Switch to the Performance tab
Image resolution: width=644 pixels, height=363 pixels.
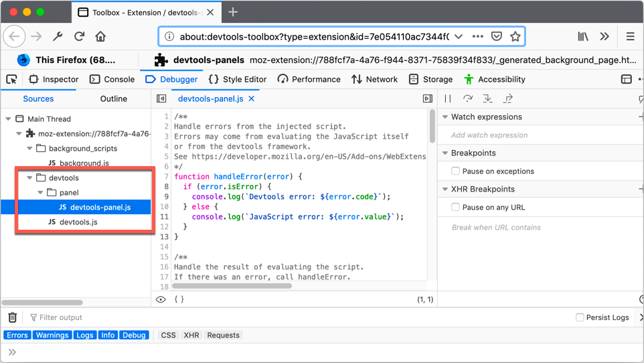point(309,79)
